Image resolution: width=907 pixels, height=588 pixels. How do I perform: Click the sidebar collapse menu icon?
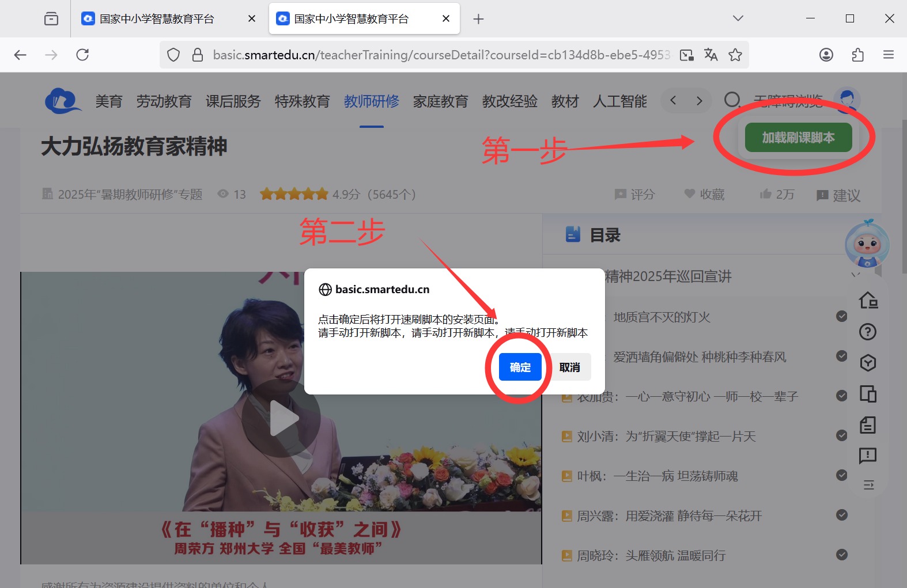[869, 485]
